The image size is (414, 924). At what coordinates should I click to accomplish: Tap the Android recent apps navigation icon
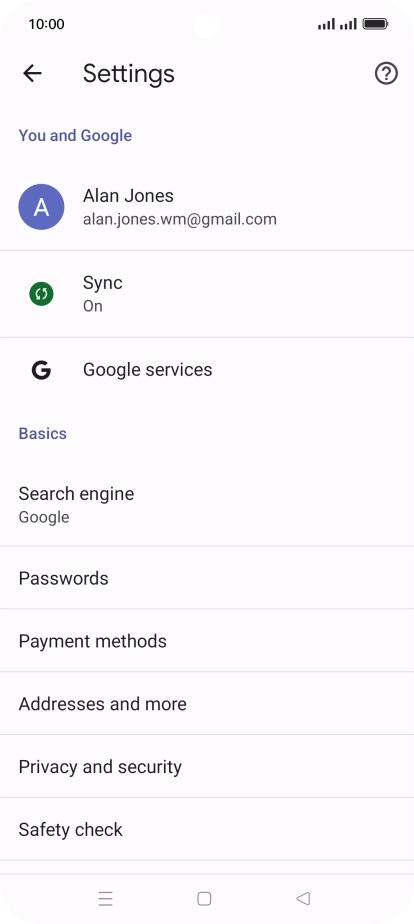pos(105,899)
